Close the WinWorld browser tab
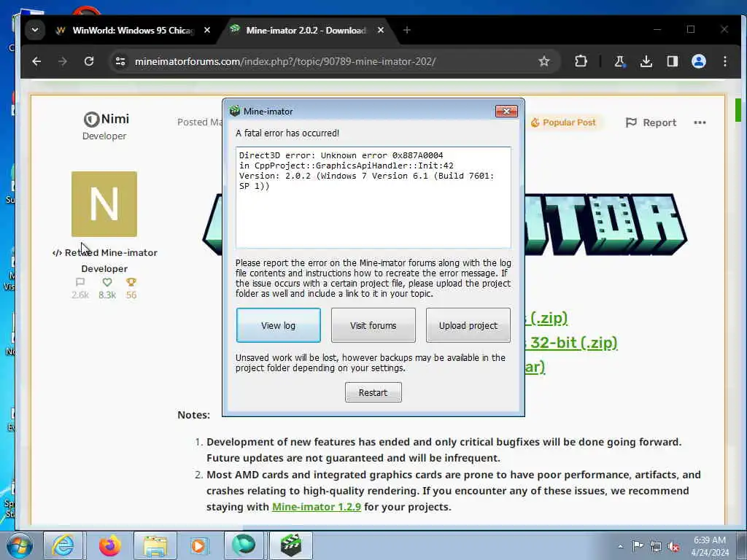747x560 pixels. [207, 30]
